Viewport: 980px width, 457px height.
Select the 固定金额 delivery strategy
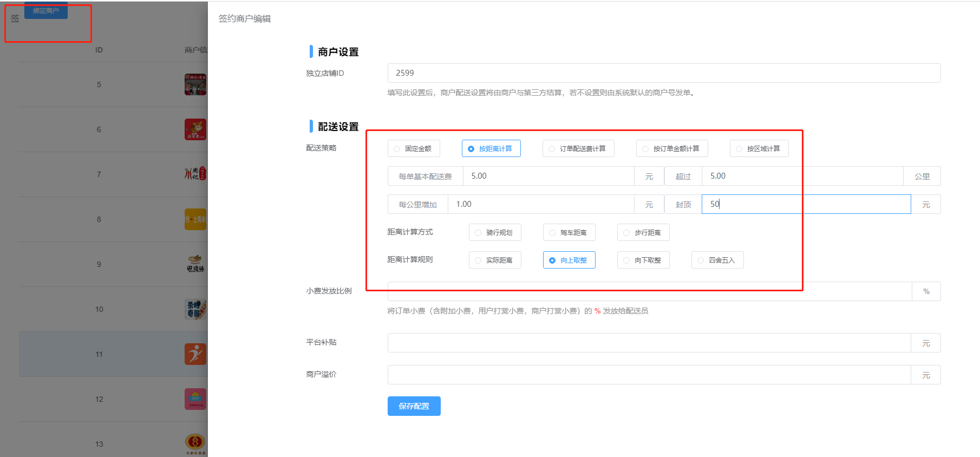click(414, 148)
